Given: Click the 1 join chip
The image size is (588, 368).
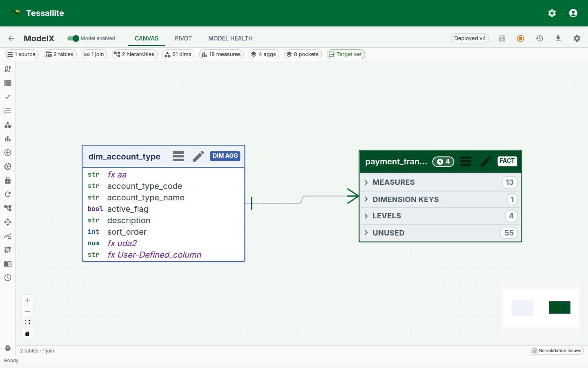Looking at the screenshot, I should pos(94,54).
